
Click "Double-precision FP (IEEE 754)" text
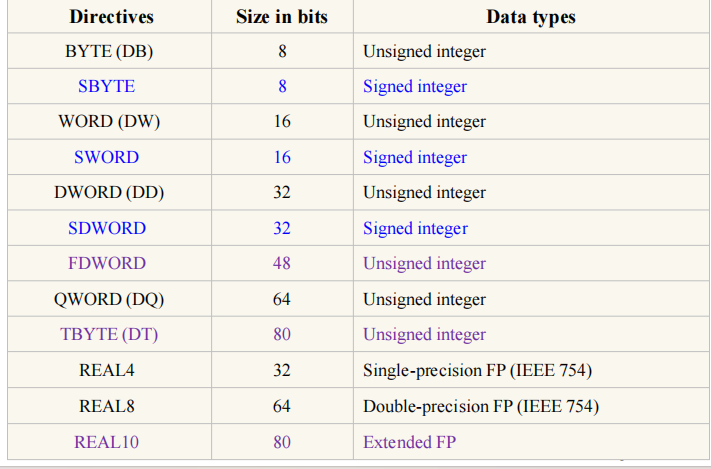point(481,406)
